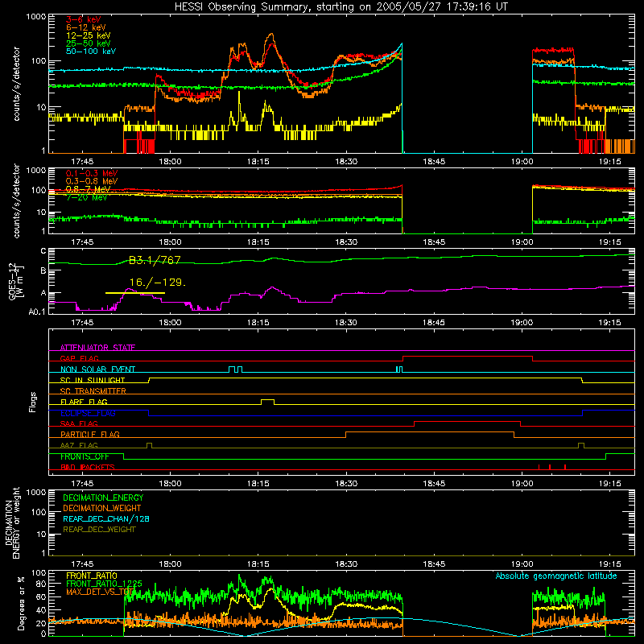
Task: Select the 12-25 keV legend label
Action: [89, 35]
